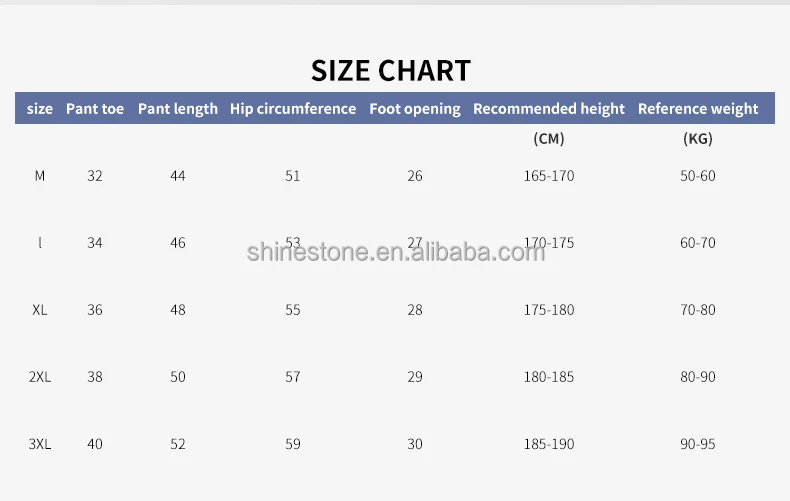Select the 50-60 weight cell
790x501 pixels.
pyautogui.click(x=698, y=176)
